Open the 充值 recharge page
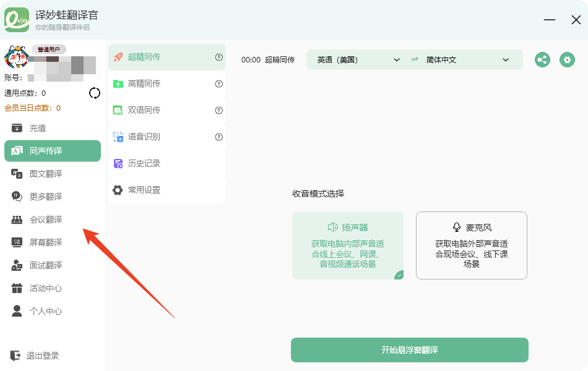Viewport: 588px width, 371px height. point(37,128)
